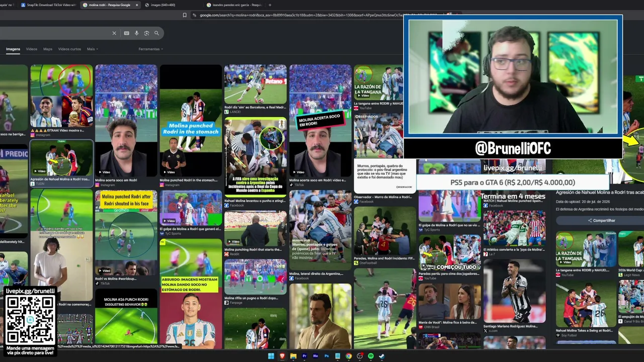
Task: Open File Explorer from the taskbar
Action: (x=293, y=356)
